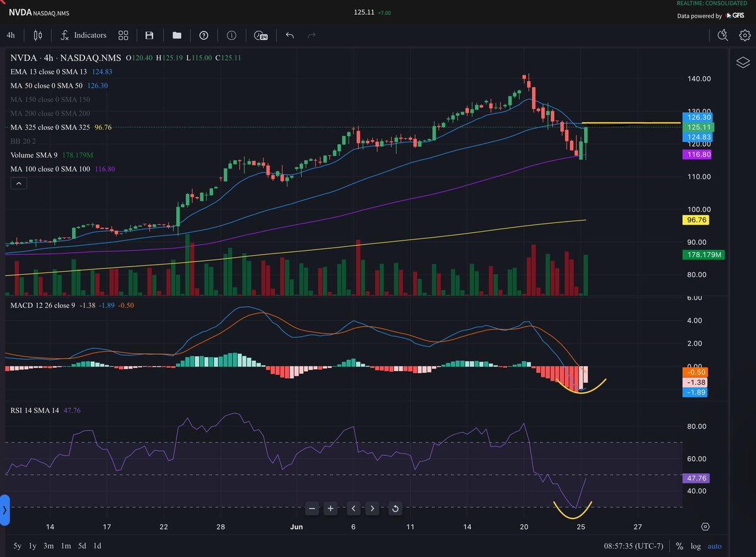Image resolution: width=756 pixels, height=557 pixels.
Task: Click 96.76 yellow price label
Action: point(697,221)
